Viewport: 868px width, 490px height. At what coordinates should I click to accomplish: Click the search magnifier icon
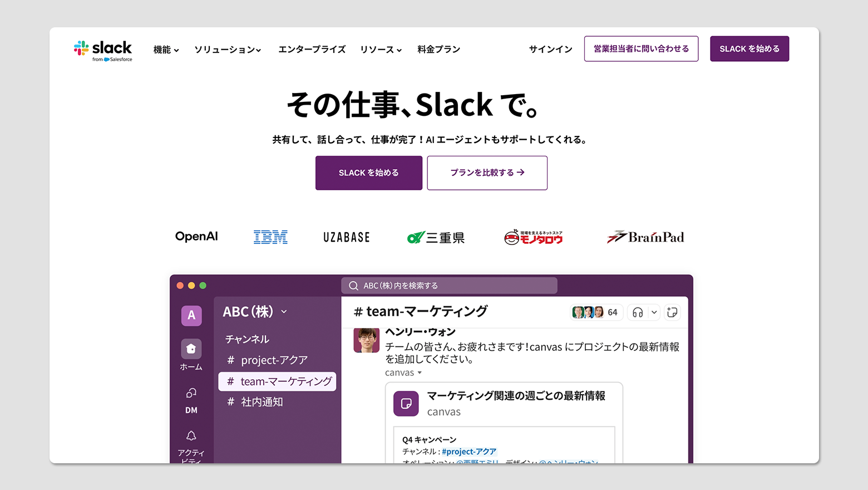(x=353, y=286)
